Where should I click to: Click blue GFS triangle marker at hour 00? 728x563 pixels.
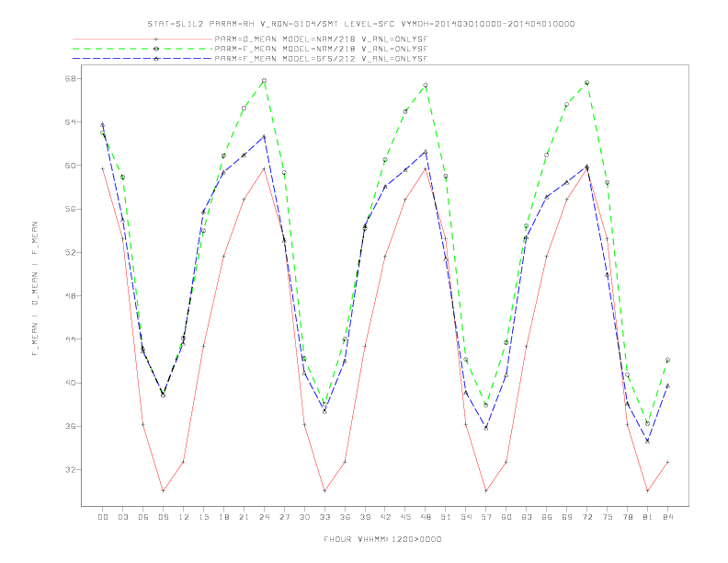tap(103, 124)
